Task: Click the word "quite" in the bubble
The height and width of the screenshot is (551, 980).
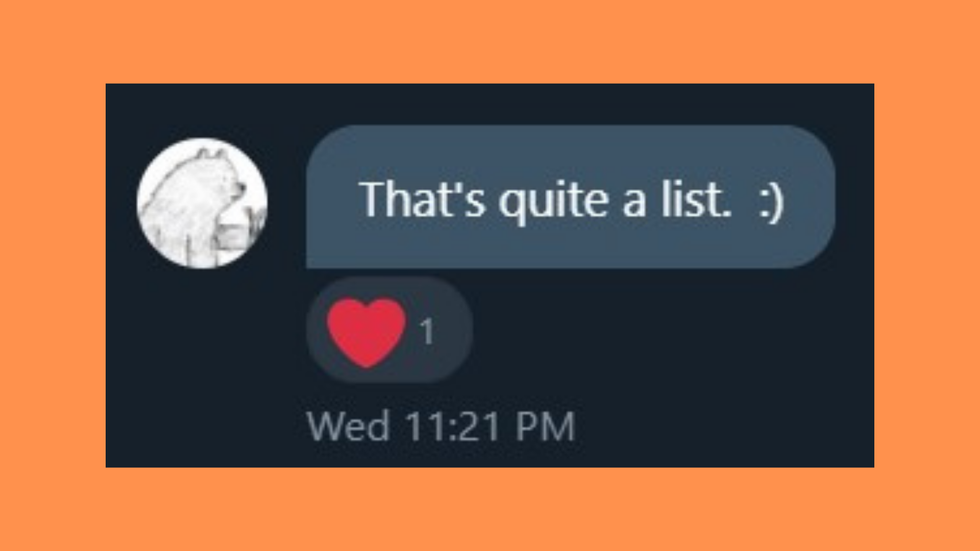Action: point(553,202)
